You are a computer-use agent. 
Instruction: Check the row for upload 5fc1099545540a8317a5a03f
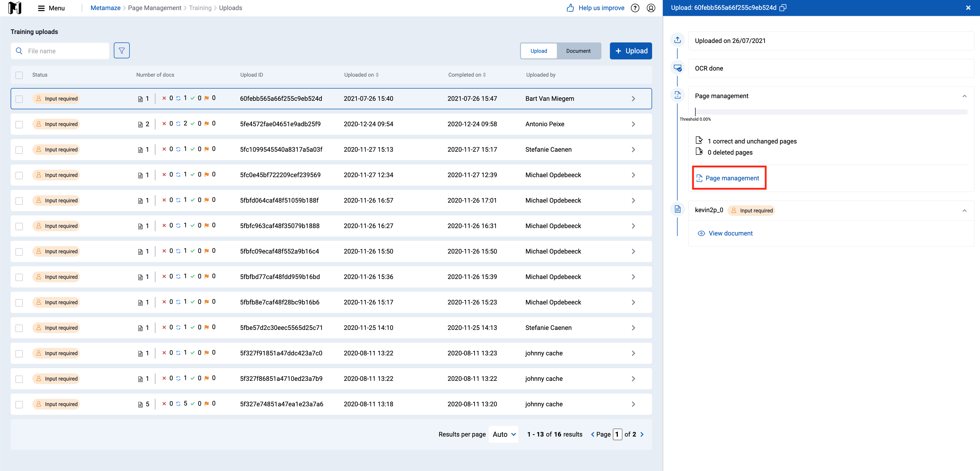point(19,150)
